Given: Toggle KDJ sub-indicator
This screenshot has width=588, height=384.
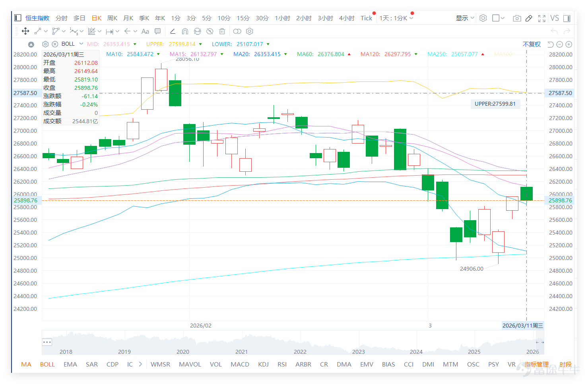Looking at the screenshot, I should click(263, 364).
